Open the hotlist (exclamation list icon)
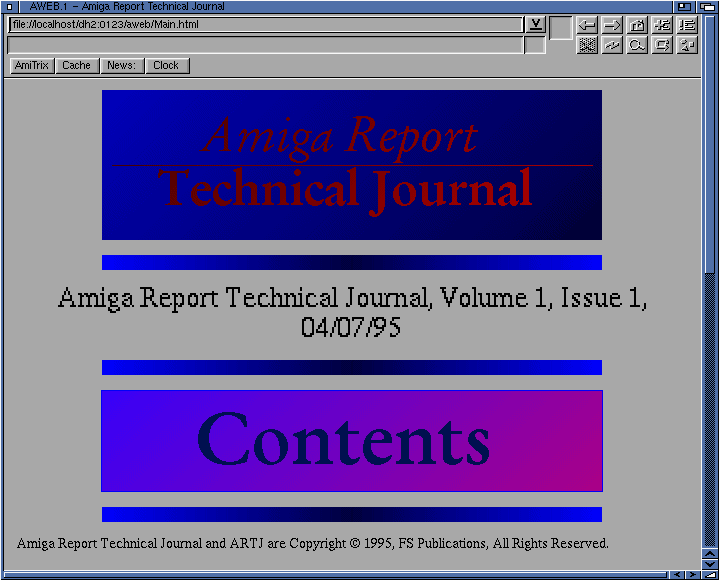This screenshot has width=719, height=580. [x=687, y=25]
